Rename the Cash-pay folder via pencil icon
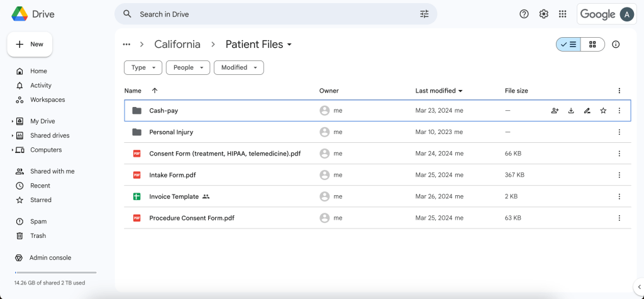 pyautogui.click(x=587, y=111)
